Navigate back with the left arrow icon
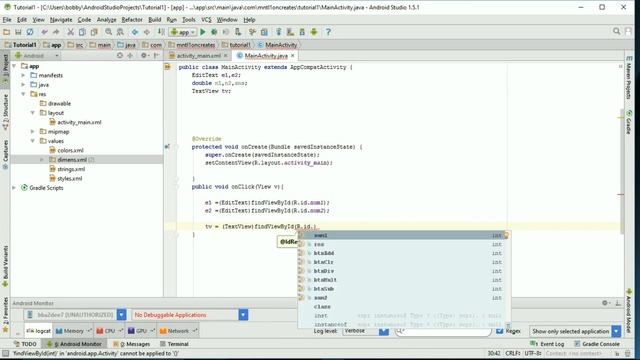Screen dimensions: 640x360 click(x=135, y=32)
